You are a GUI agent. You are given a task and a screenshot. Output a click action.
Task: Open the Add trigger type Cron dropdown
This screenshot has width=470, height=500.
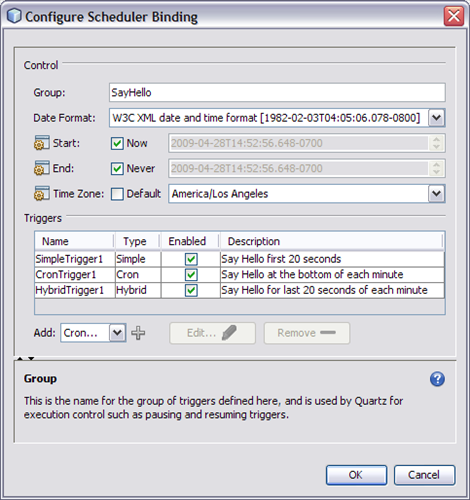point(117,333)
